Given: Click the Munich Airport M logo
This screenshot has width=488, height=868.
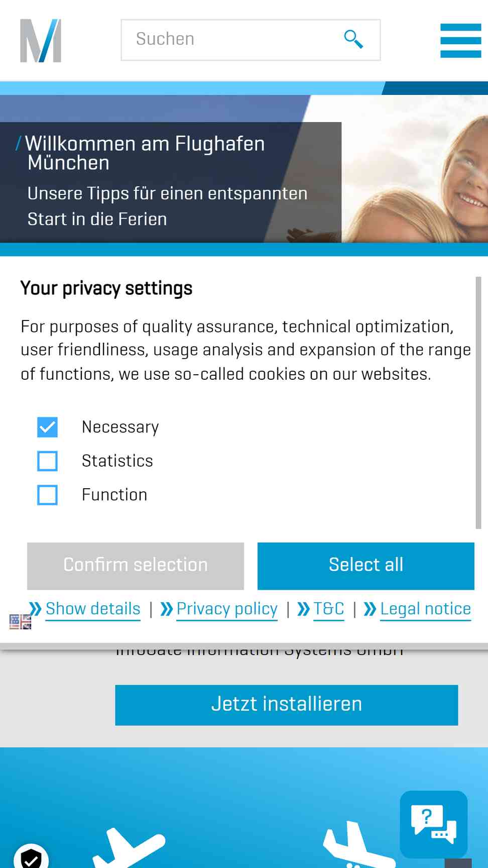Looking at the screenshot, I should pos(41,41).
